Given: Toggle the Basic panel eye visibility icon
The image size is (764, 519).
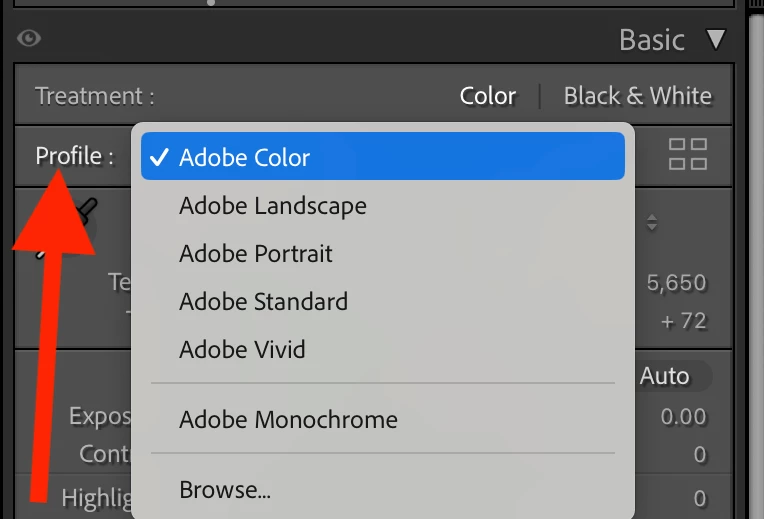Looking at the screenshot, I should pos(30,39).
